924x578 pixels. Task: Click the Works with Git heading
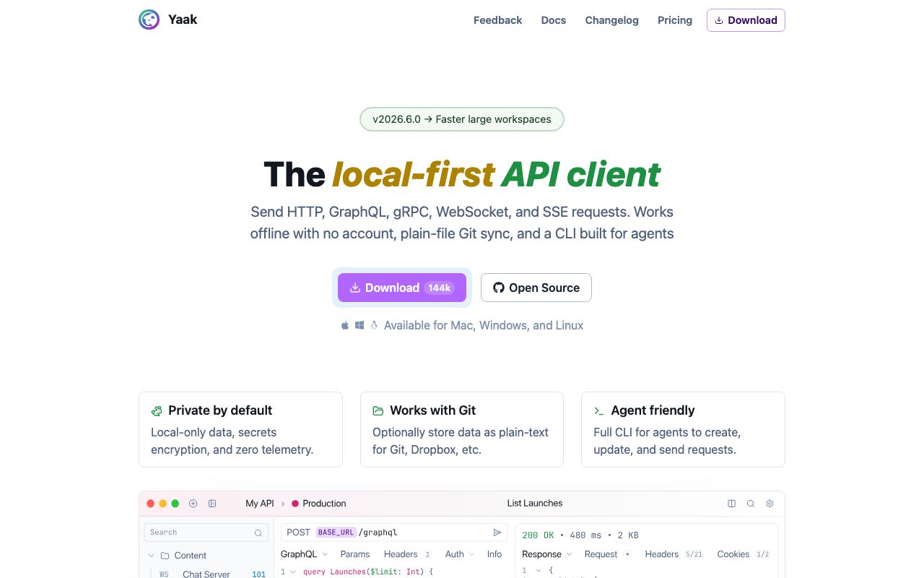click(x=433, y=410)
